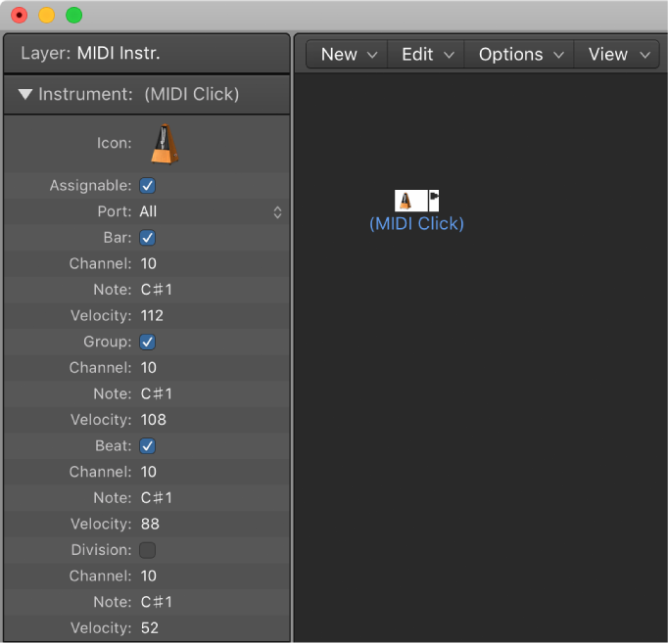The width and height of the screenshot is (668, 644).
Task: Click the Bar Note value C#1
Action: (157, 290)
